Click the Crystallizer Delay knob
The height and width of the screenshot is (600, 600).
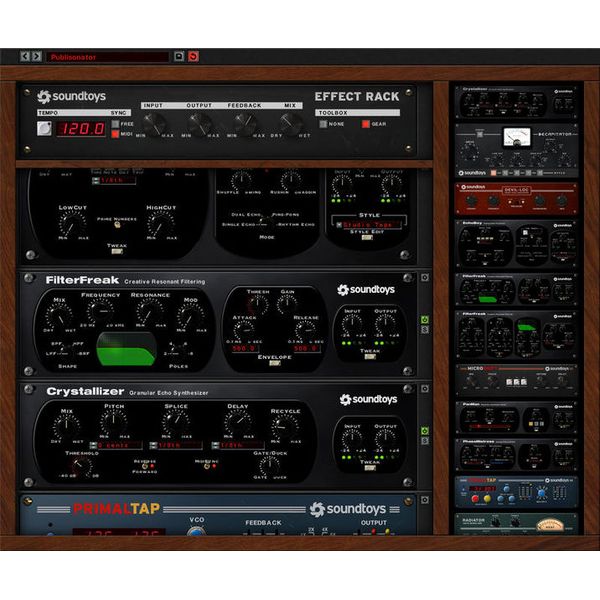click(x=238, y=422)
